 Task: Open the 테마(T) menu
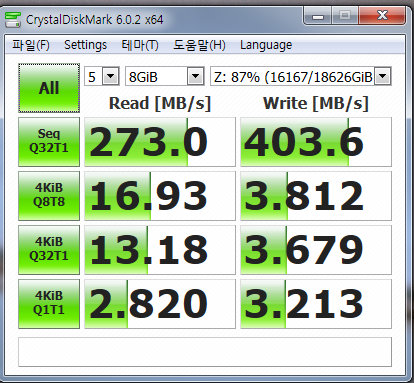(140, 45)
